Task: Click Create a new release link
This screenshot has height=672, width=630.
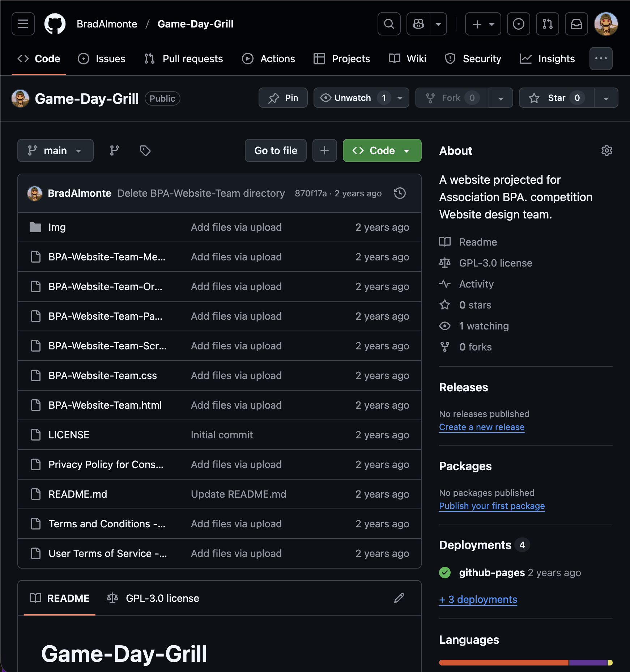Action: pyautogui.click(x=481, y=427)
